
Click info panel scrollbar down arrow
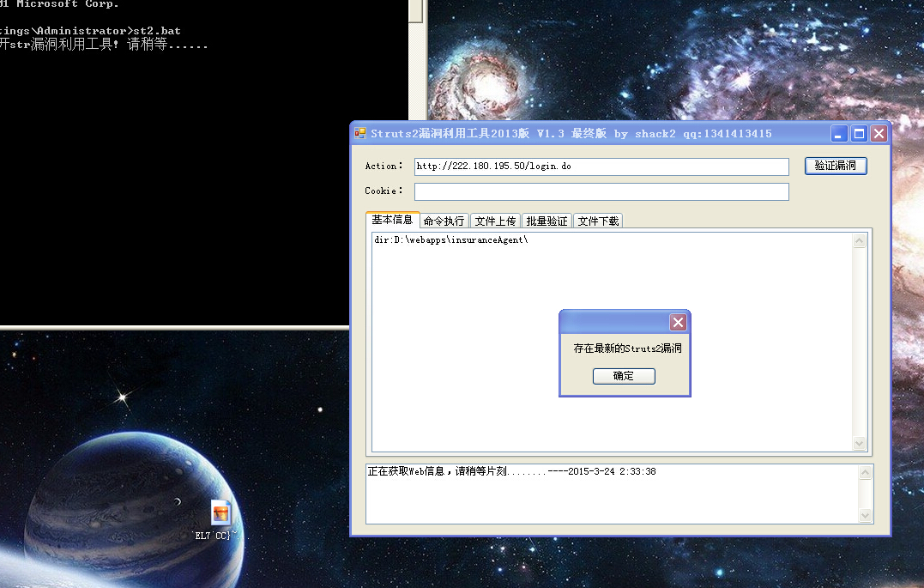coord(859,444)
